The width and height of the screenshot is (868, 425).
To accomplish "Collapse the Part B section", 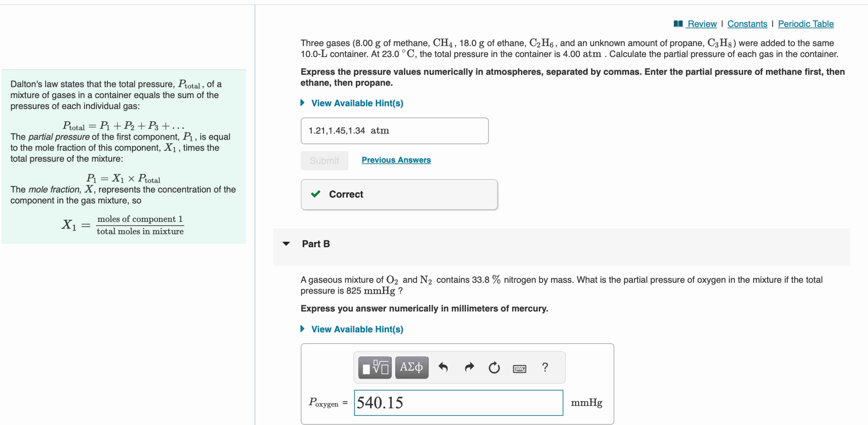I will pos(286,244).
